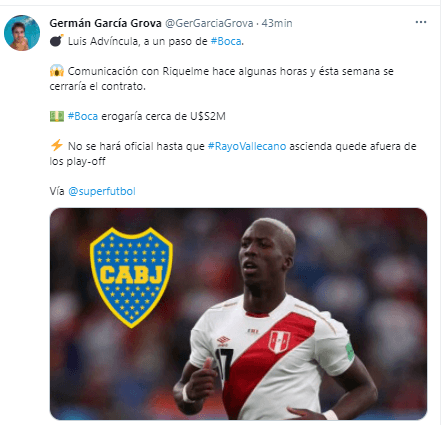Open the three-dot more options menu
441x425 pixels.
[421, 22]
